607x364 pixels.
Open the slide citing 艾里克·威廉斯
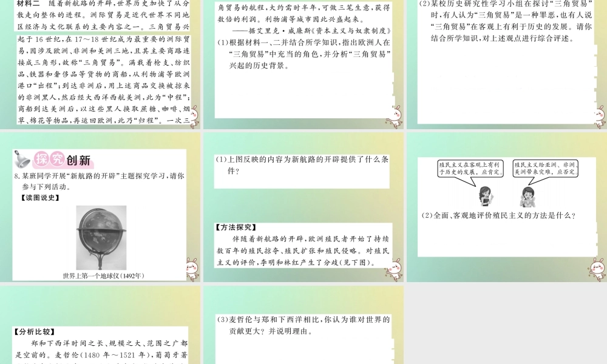tap(303, 64)
